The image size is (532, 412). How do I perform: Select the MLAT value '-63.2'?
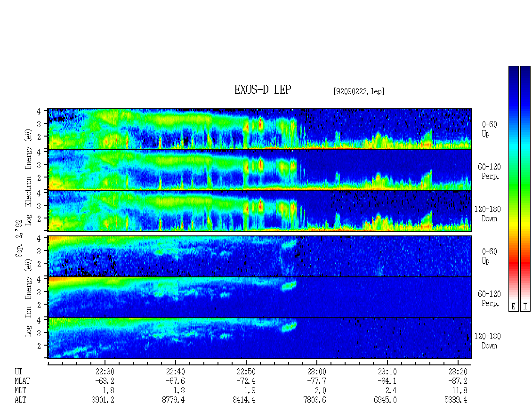point(105,381)
